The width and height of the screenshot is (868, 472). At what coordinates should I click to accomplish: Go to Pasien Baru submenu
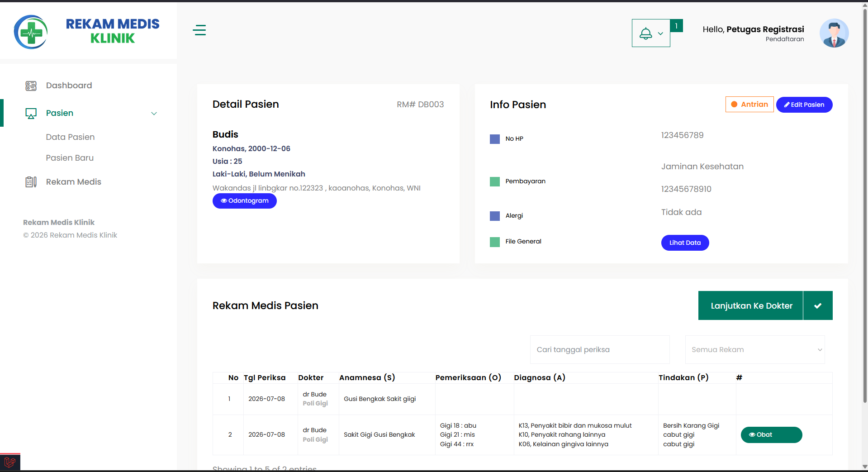pyautogui.click(x=70, y=158)
